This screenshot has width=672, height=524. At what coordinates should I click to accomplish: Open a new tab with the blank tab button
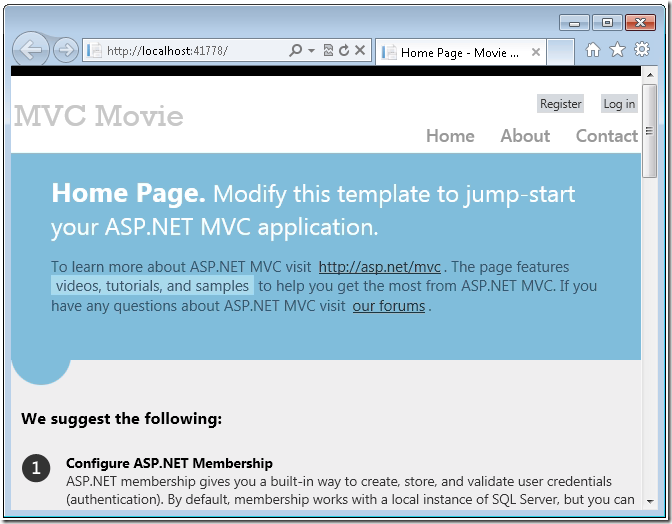pyautogui.click(x=560, y=52)
